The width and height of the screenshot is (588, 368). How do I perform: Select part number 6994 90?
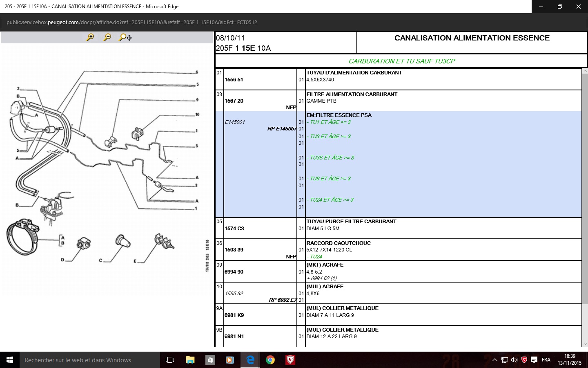tap(234, 272)
